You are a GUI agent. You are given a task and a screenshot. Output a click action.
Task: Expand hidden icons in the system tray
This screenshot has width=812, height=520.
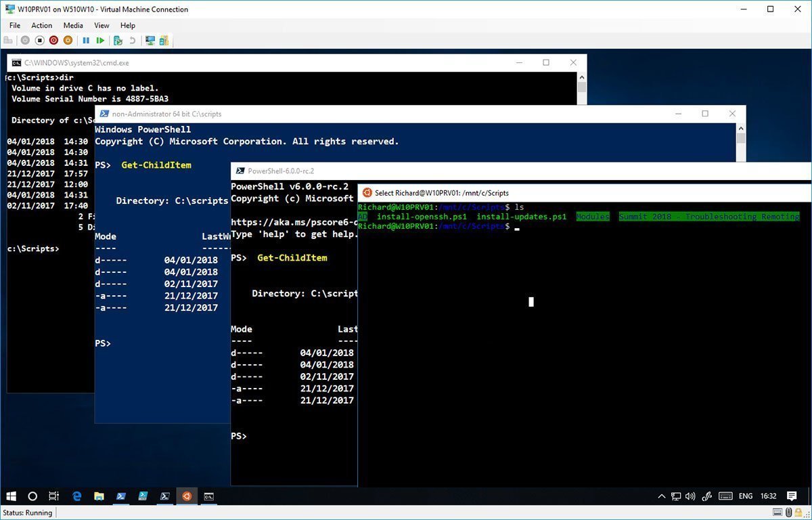pyautogui.click(x=661, y=496)
